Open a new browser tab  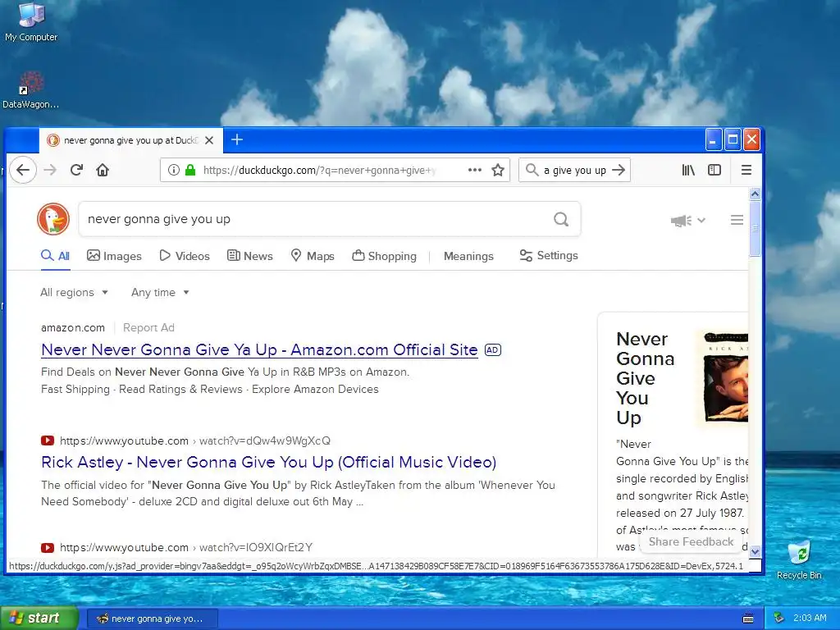point(237,139)
